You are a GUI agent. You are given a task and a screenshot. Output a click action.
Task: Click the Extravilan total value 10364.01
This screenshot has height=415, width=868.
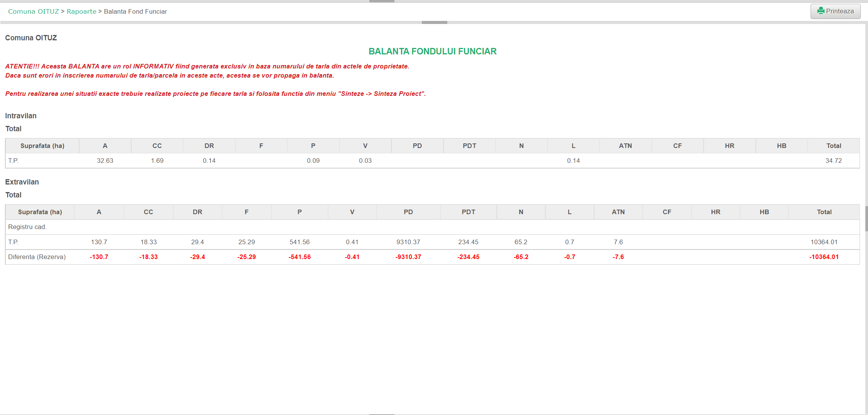pos(824,242)
